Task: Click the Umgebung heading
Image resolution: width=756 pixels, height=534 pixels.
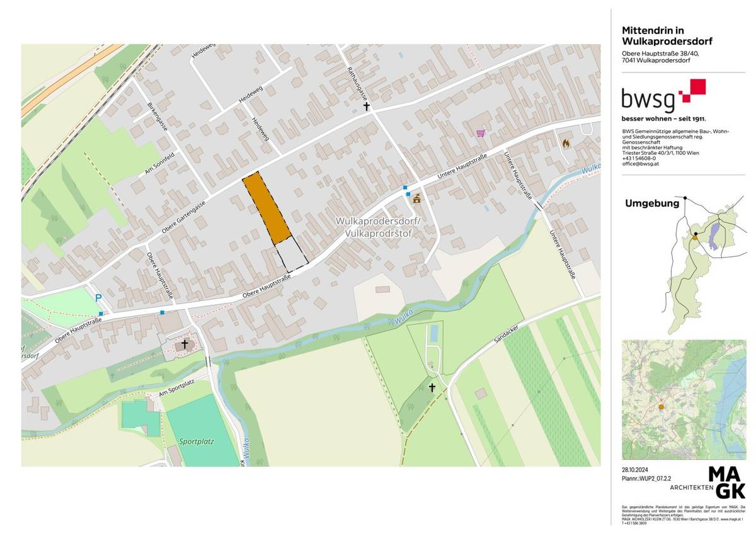Action: 652,203
